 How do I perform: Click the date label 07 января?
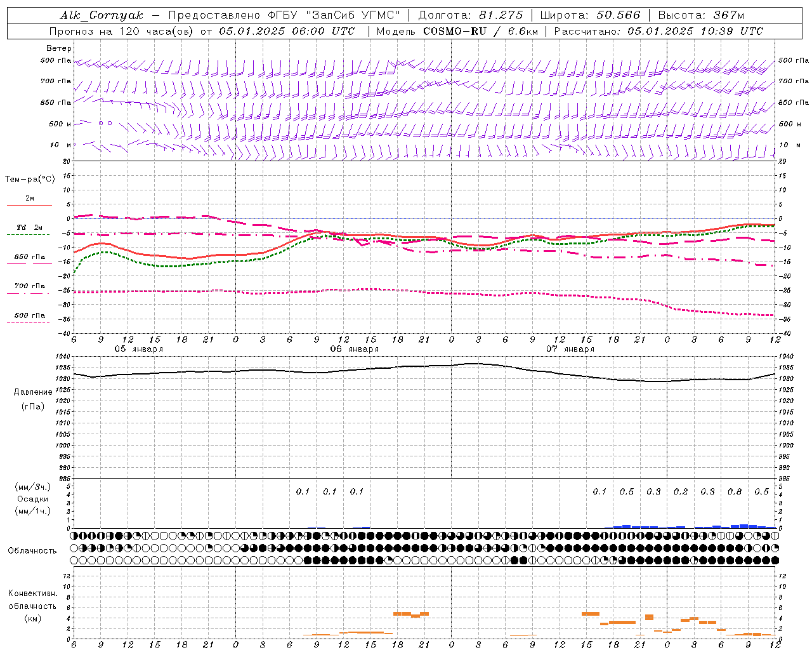pyautogui.click(x=570, y=349)
